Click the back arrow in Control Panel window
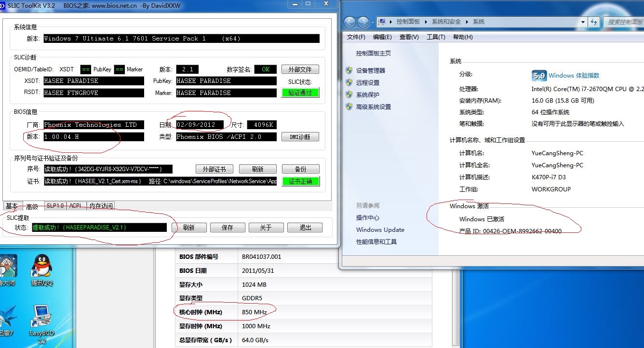Viewport: 644px width, 348px height. coord(350,22)
